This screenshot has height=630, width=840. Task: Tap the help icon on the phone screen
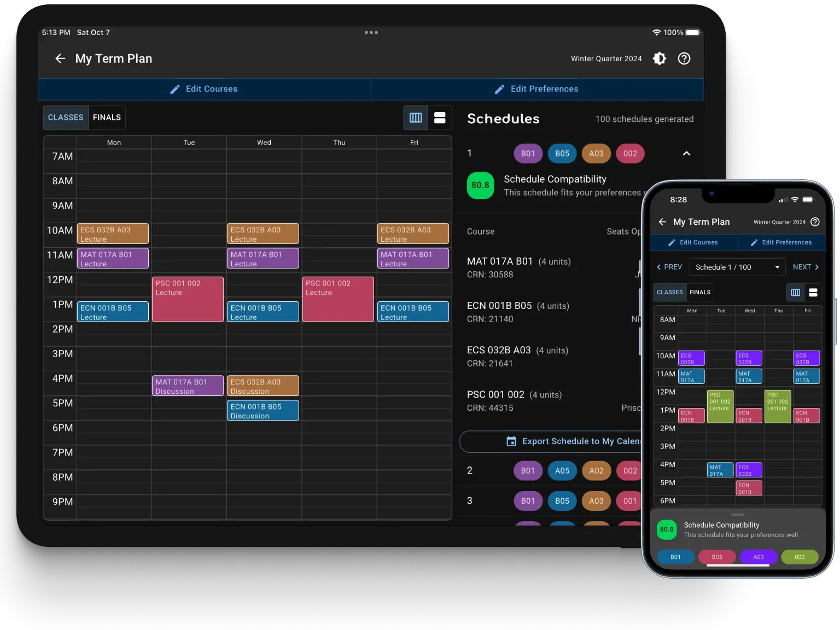coord(815,222)
